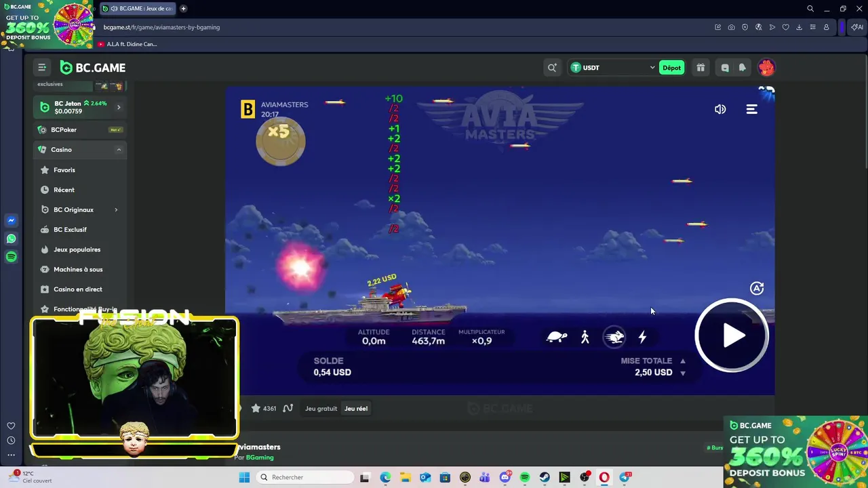Open a new browser tab
The width and height of the screenshot is (868, 488).
pyautogui.click(x=184, y=9)
